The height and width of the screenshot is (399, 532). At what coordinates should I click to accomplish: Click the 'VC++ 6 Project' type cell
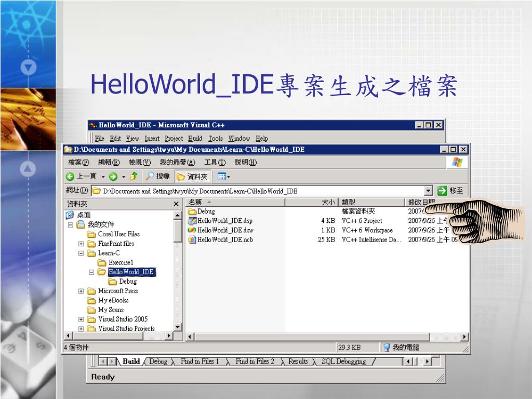point(362,221)
